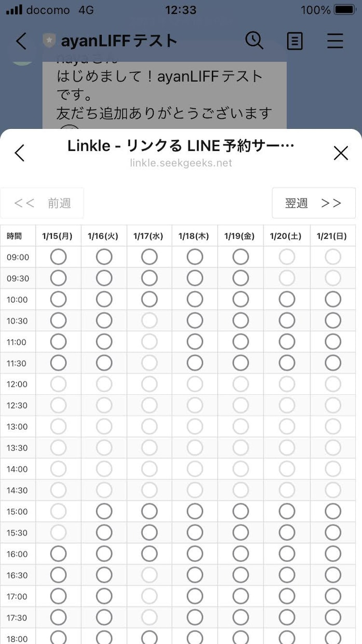
Task: Tap the << chevron next to 前週
Action: 25,203
